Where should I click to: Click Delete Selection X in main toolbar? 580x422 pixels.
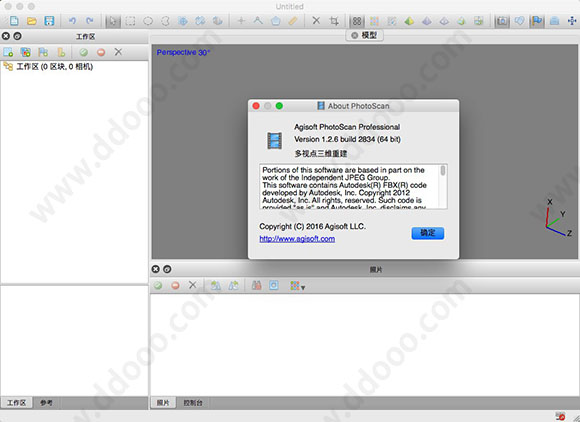coord(316,21)
